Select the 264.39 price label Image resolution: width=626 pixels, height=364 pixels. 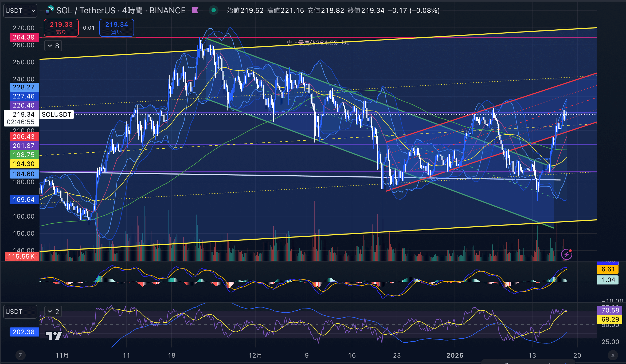pos(24,37)
